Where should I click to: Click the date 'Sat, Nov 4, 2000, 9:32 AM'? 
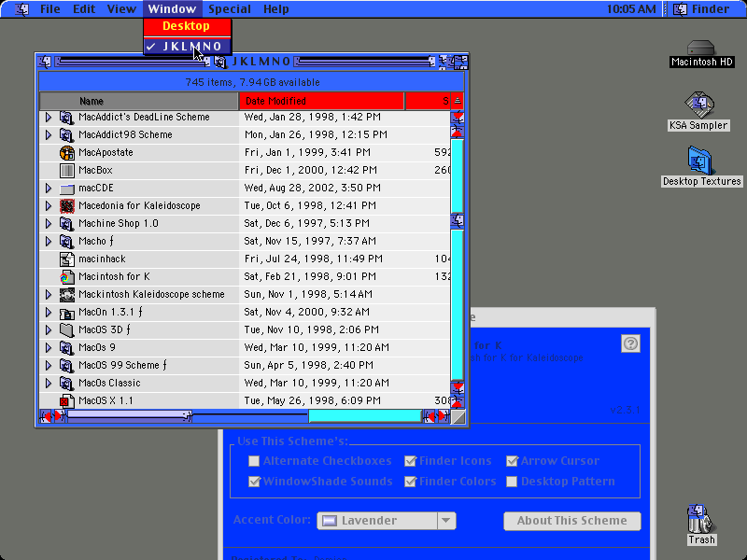(x=307, y=312)
